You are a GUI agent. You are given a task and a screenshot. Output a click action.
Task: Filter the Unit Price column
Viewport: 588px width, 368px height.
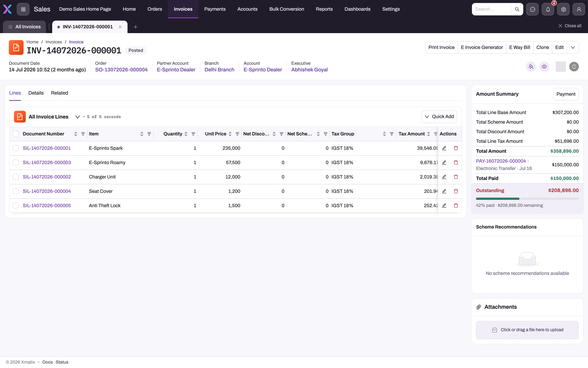(237, 134)
